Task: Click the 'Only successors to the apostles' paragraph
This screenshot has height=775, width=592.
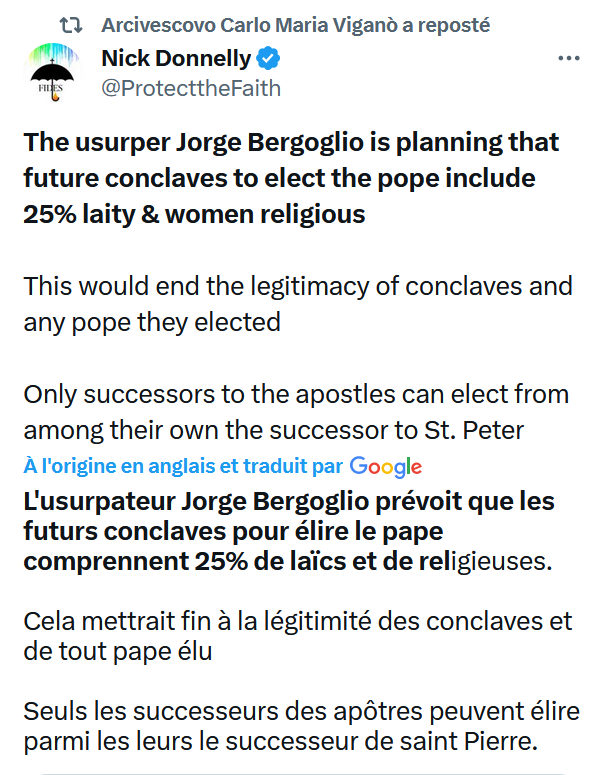Action: (x=296, y=412)
